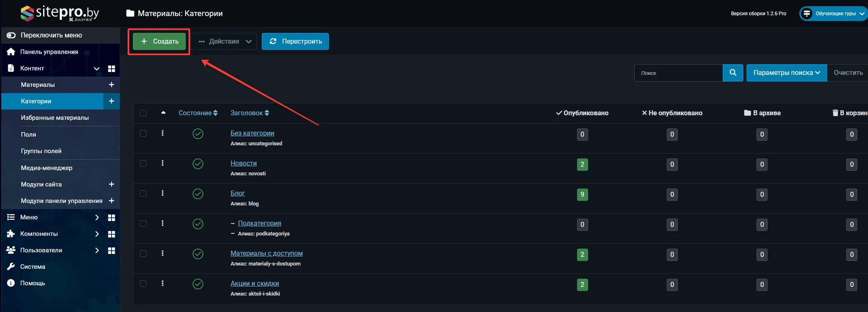The height and width of the screenshot is (312, 868).
Task: Go to Избранные материалы menu item
Action: (x=55, y=118)
